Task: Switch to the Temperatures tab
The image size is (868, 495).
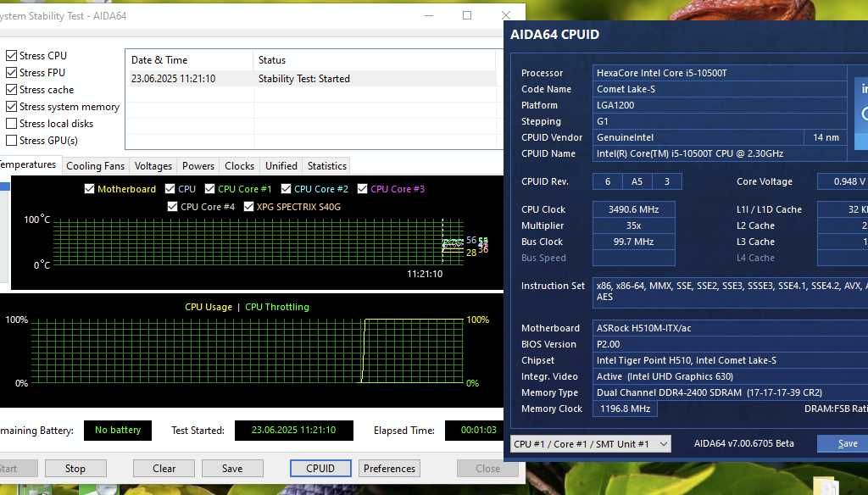Action: [28, 164]
